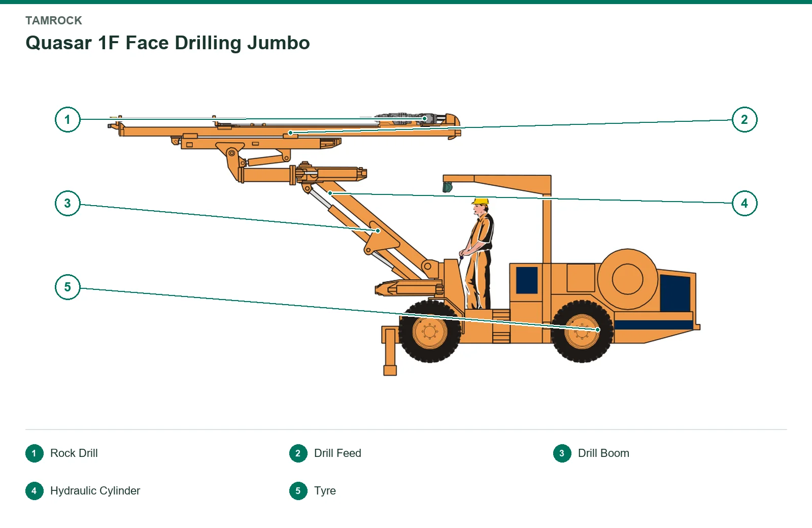Click the front tyre of the jumbo
Image resolution: width=812 pixels, height=528 pixels.
tap(430, 332)
